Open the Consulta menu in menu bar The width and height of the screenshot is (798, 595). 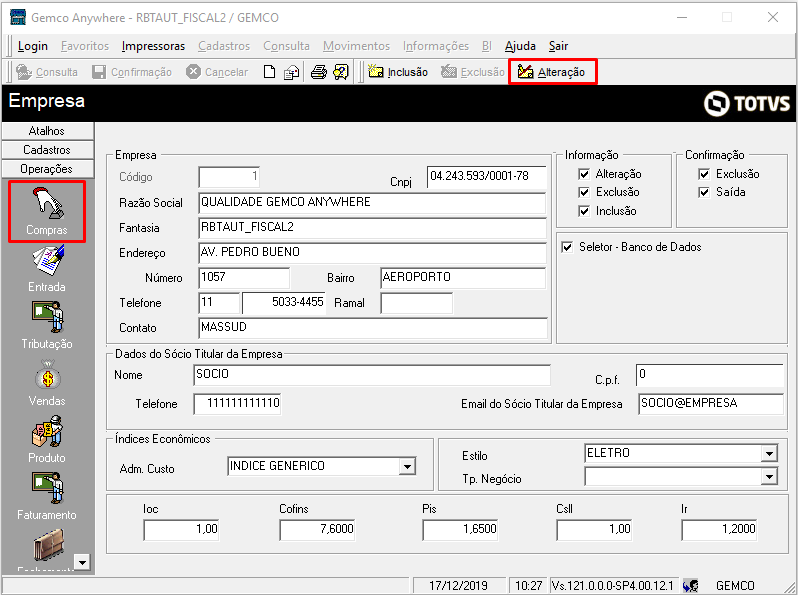(x=286, y=46)
